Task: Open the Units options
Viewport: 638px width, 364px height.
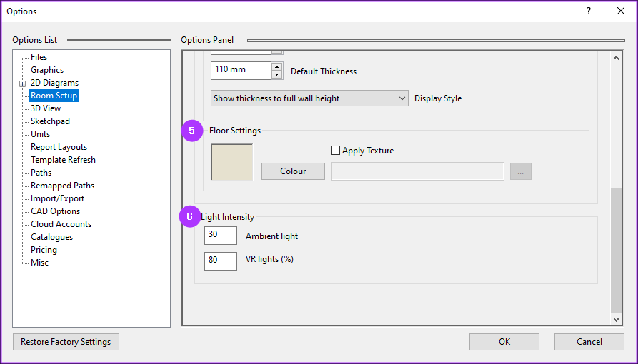Action: tap(40, 134)
